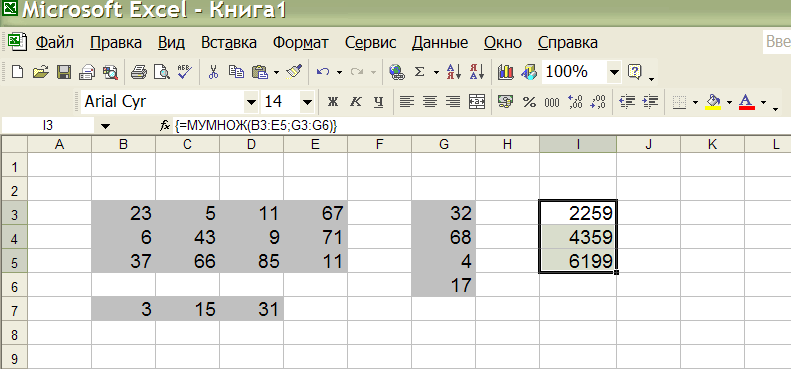The image size is (791, 369).
Task: Apply the red Font Color A
Action: tap(747, 101)
